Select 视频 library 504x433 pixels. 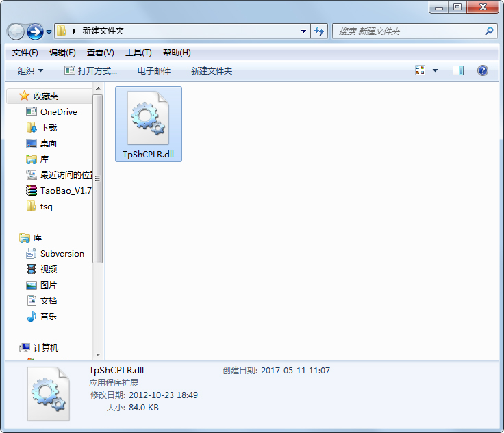[x=49, y=269]
